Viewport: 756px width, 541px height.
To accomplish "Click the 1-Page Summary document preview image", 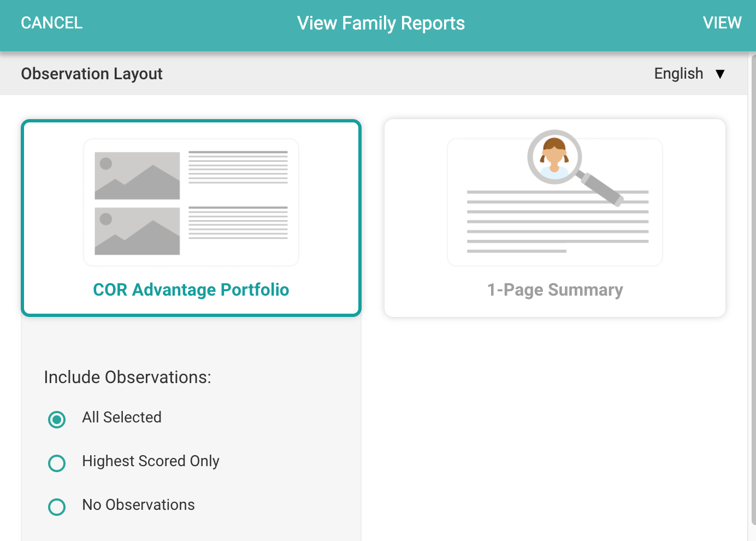I will click(x=554, y=202).
